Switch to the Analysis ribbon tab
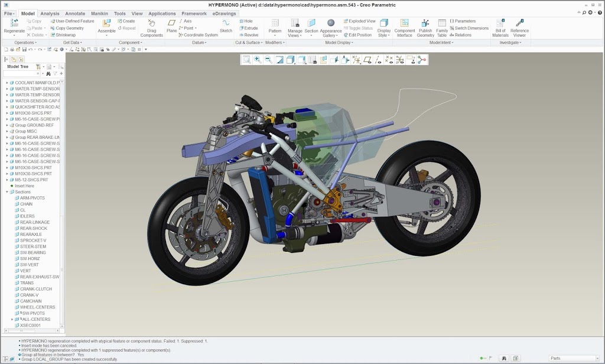Screen dimensions: 605x364 pyautogui.click(x=50, y=13)
